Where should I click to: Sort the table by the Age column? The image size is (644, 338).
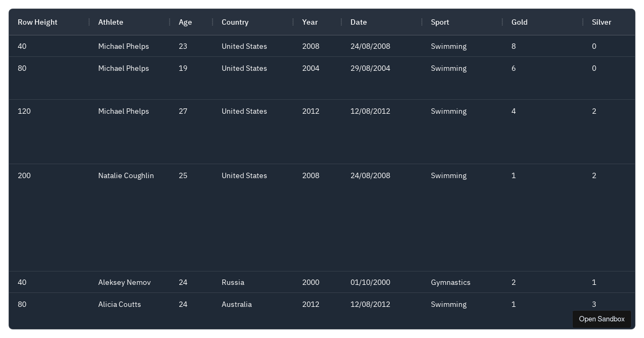pyautogui.click(x=185, y=22)
